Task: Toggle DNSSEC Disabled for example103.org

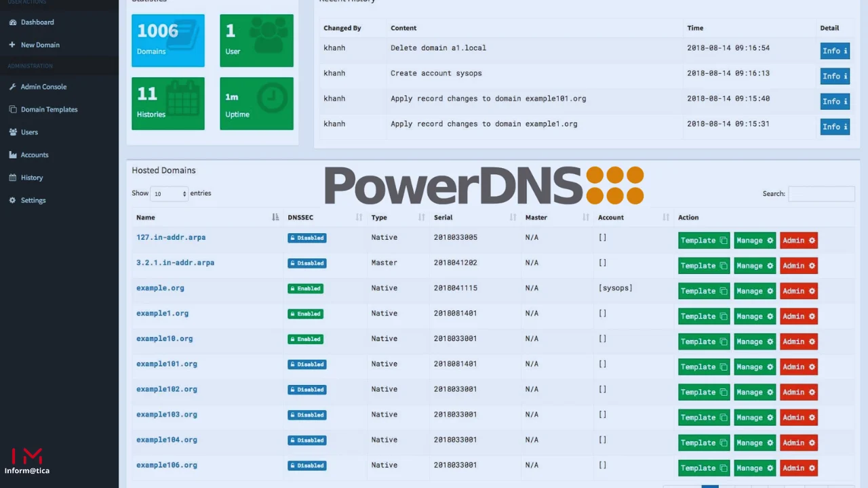Action: (x=307, y=415)
